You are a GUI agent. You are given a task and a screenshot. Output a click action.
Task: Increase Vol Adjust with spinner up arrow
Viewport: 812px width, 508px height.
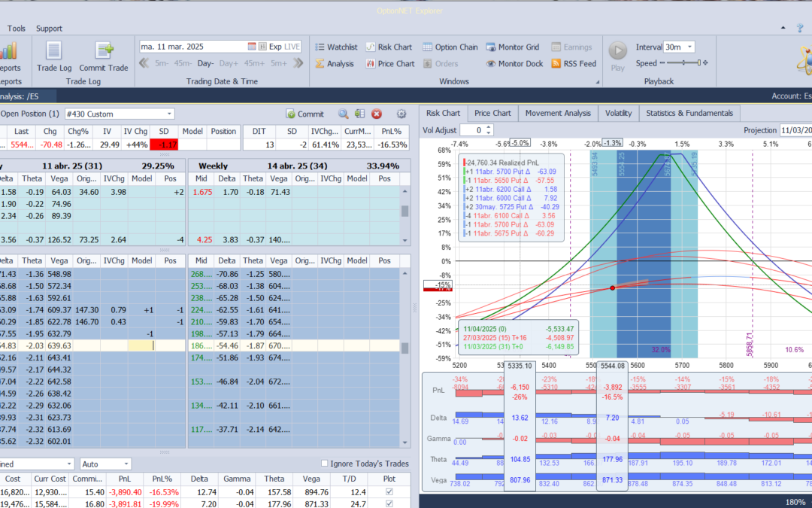489,127
